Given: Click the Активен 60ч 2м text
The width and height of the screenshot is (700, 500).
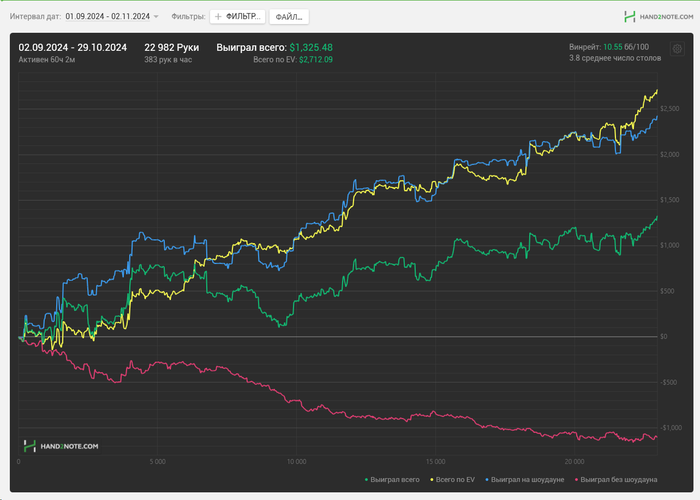Looking at the screenshot, I should [x=47, y=59].
